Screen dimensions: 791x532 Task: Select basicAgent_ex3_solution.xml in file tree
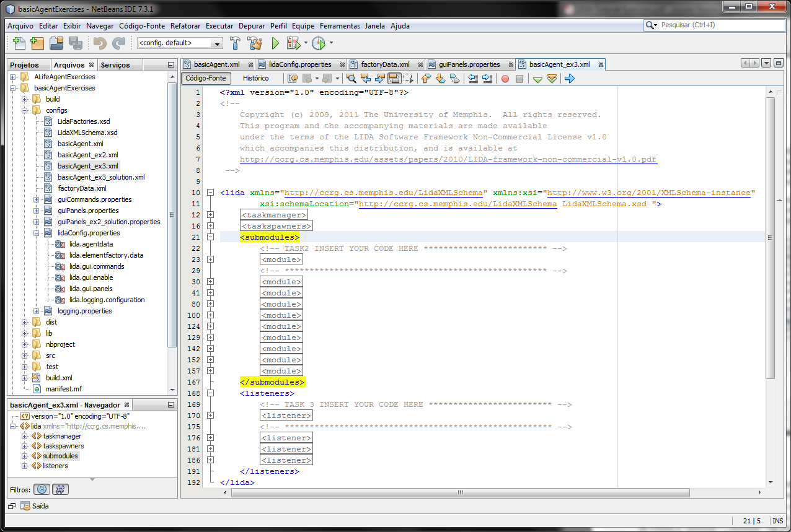pos(101,177)
